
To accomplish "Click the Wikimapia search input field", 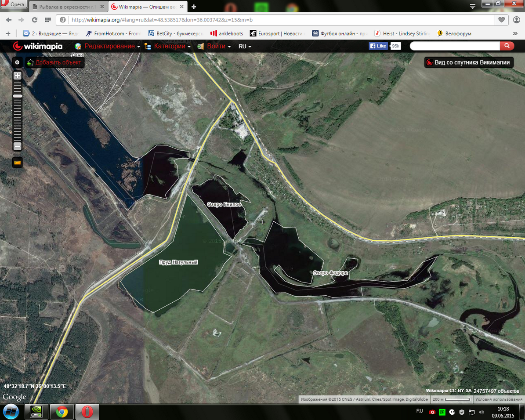I will (x=454, y=46).
